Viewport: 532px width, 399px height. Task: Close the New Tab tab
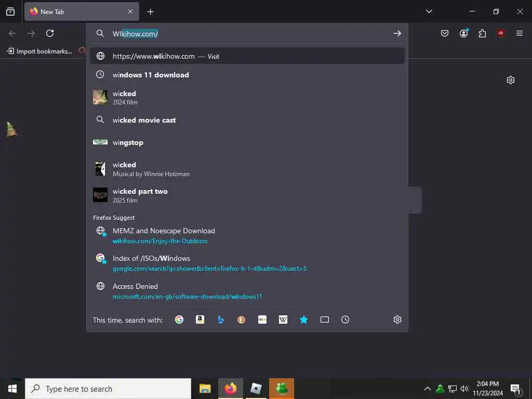coord(130,11)
